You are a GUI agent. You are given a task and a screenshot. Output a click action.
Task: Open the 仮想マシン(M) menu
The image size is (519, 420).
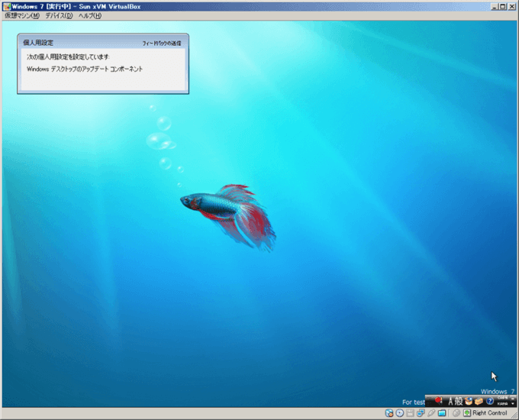pos(21,16)
